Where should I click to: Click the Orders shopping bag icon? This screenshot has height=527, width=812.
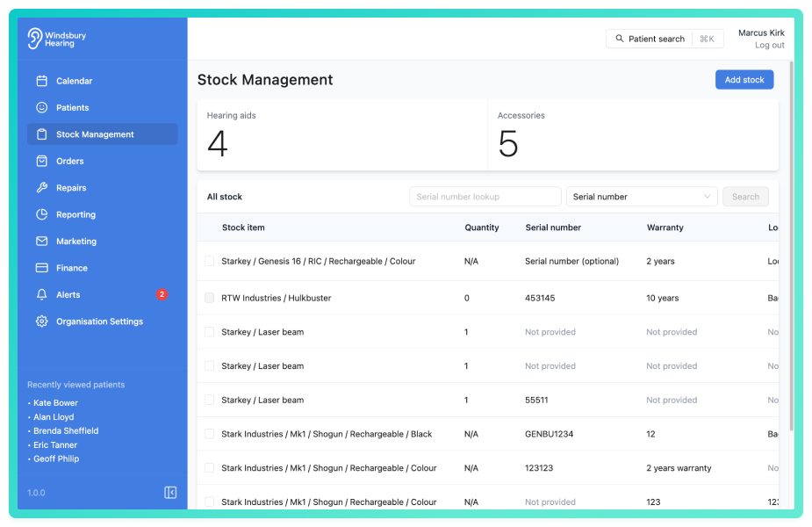tap(42, 161)
